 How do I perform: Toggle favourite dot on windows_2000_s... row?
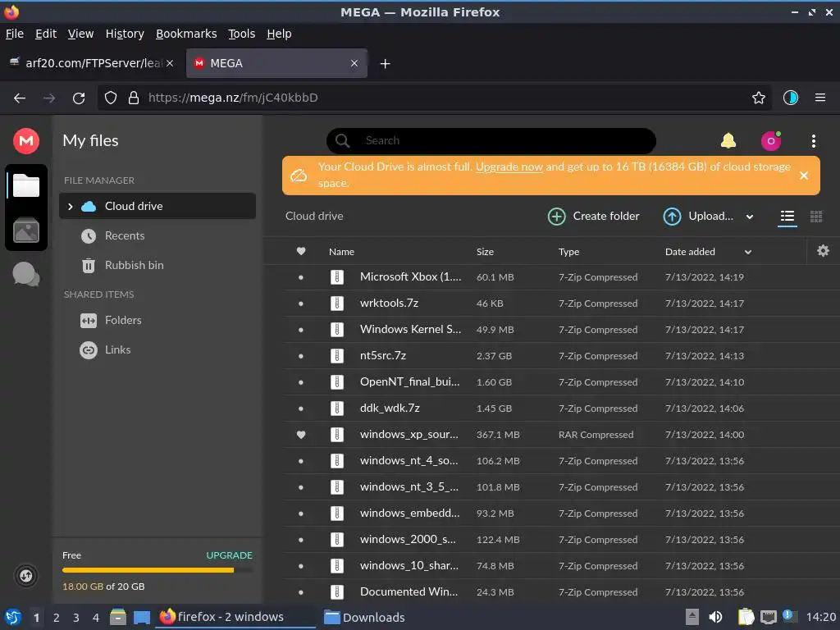pos(301,540)
